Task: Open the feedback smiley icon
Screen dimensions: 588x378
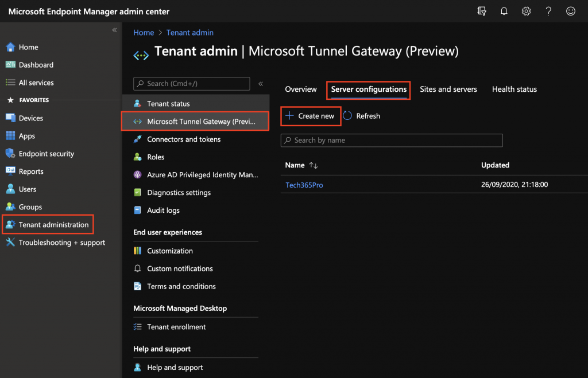Action: coord(570,11)
